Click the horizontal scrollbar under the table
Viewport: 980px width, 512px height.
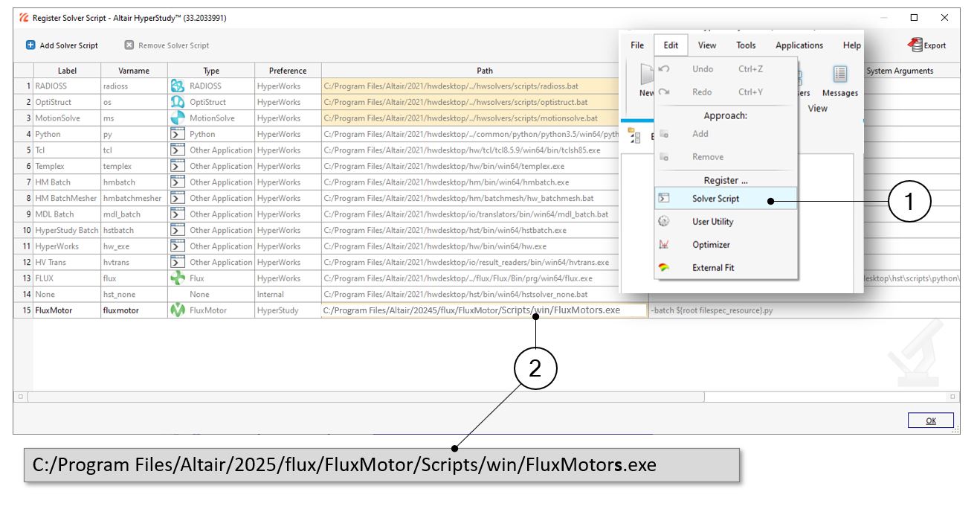364,397
